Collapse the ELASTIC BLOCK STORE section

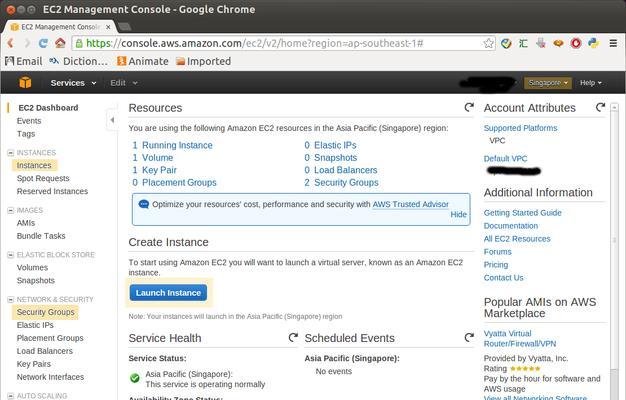click(11, 255)
